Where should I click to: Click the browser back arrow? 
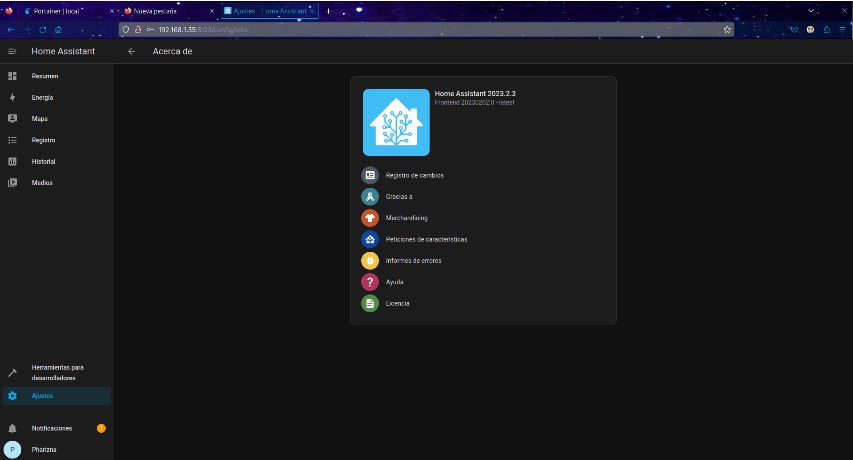pos(10,29)
